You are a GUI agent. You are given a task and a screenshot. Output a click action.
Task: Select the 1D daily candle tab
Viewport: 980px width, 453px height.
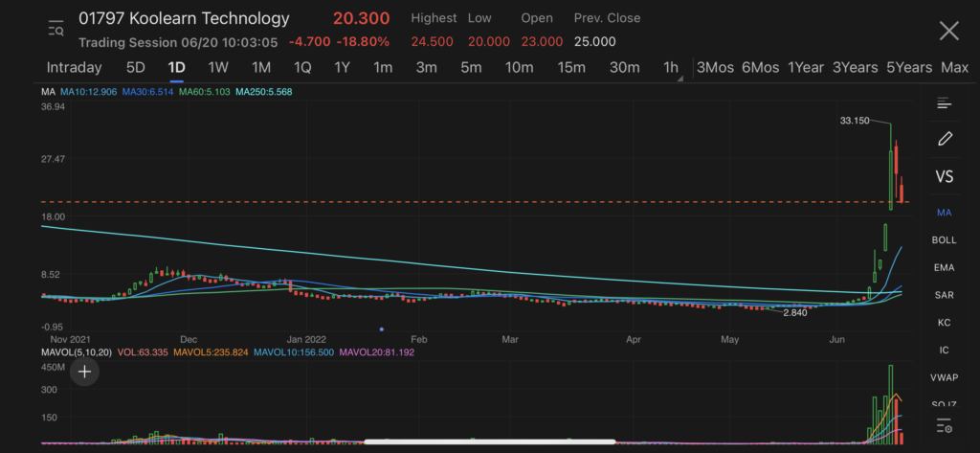(x=177, y=68)
